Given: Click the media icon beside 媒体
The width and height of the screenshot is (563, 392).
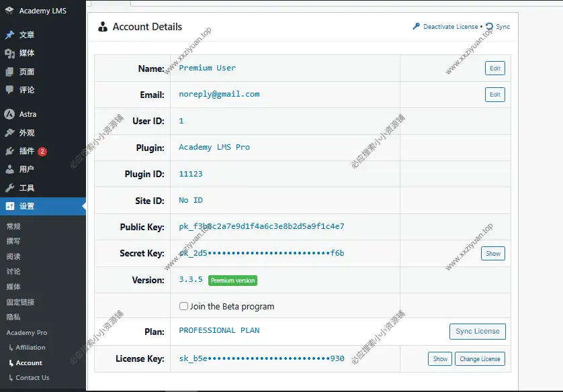Looking at the screenshot, I should tap(9, 53).
